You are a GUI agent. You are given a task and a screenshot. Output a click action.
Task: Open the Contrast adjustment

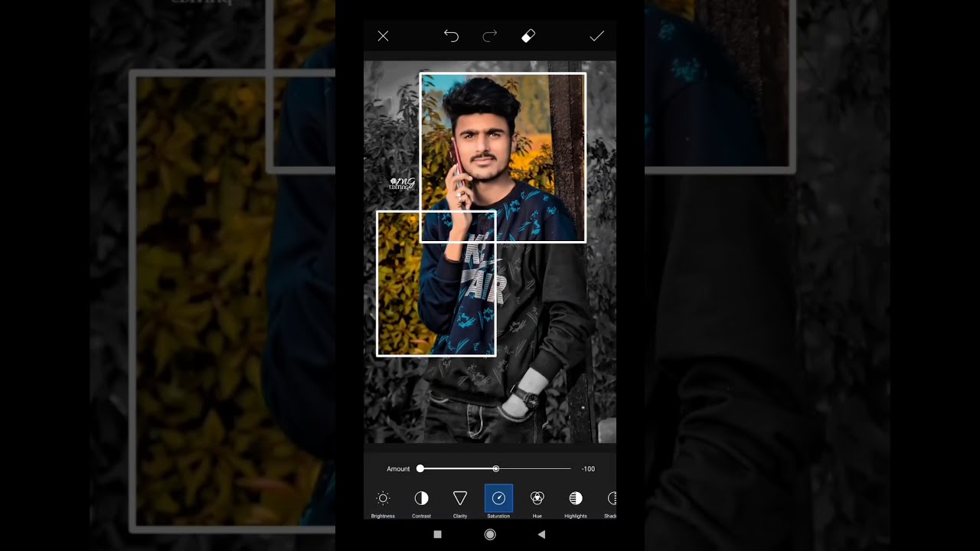pos(421,502)
